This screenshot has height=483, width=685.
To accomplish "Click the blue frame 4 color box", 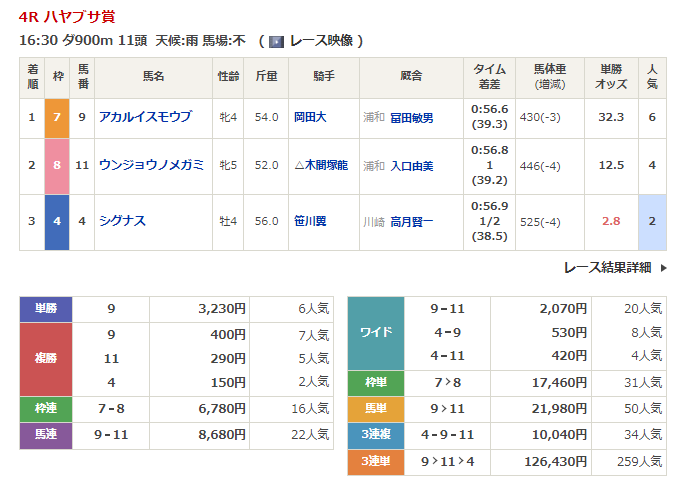I will tap(57, 221).
